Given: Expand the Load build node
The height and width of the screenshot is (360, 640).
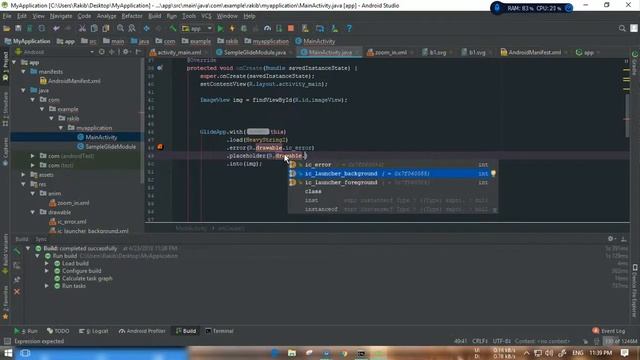Looking at the screenshot, I should click(47, 264).
